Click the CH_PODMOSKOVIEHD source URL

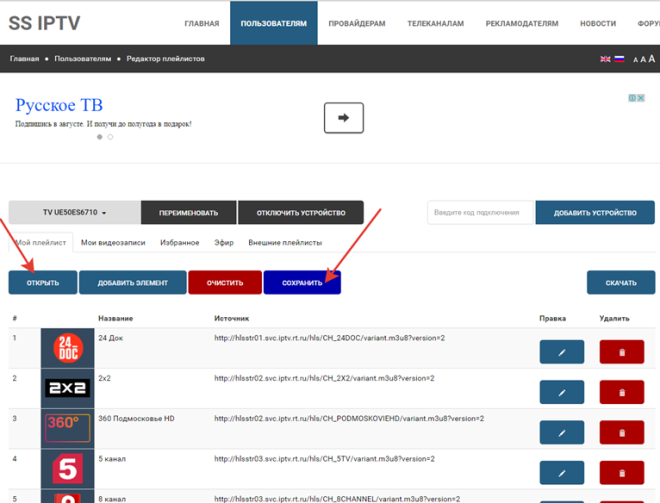pos(349,418)
